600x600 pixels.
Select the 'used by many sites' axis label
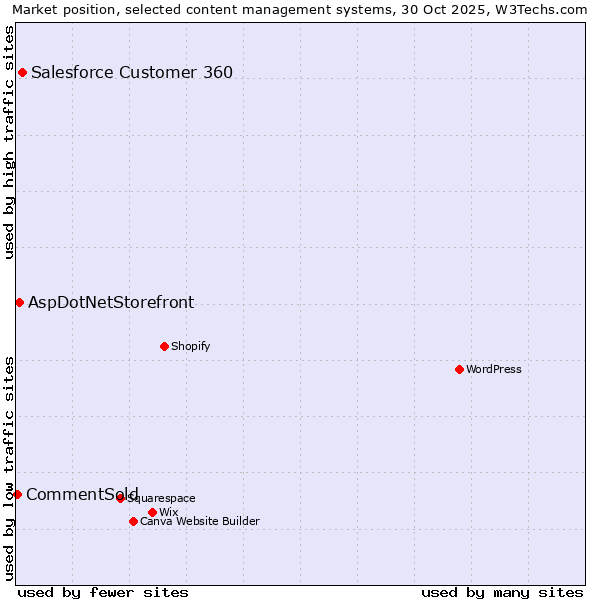tap(502, 592)
